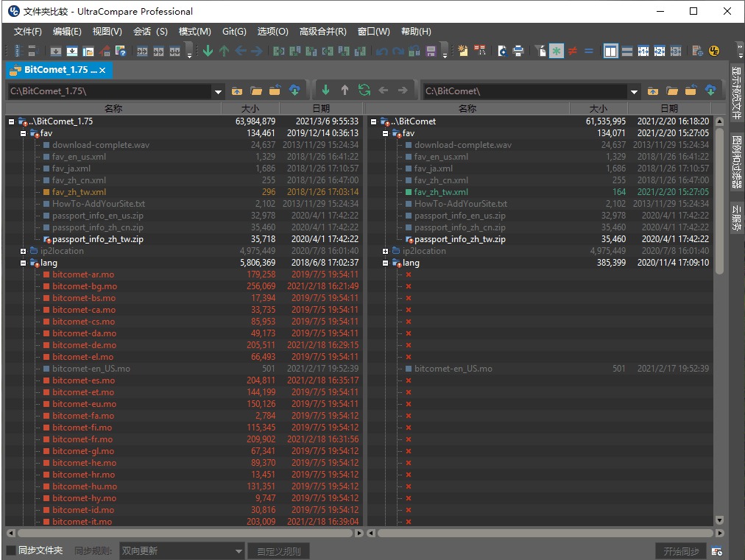Open the right path C:\BitComet\ dropdown arrow
745x560 pixels.
coord(634,91)
